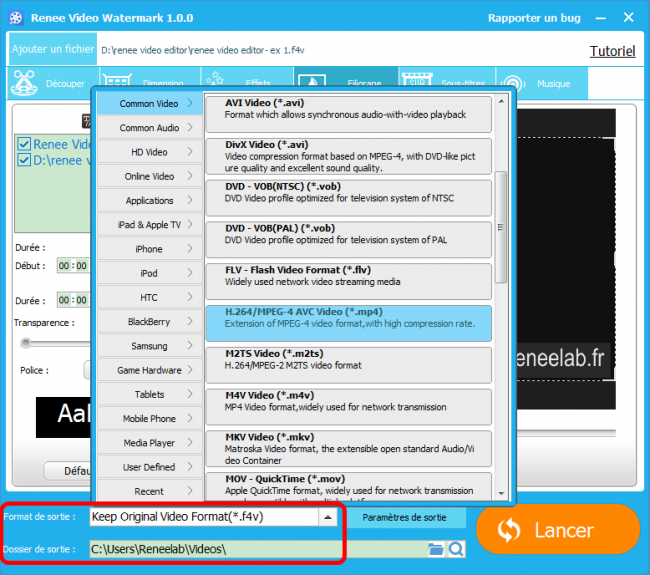Close the Renee Video Watermark window
Screen dimensions: 650x575
[628, 17]
